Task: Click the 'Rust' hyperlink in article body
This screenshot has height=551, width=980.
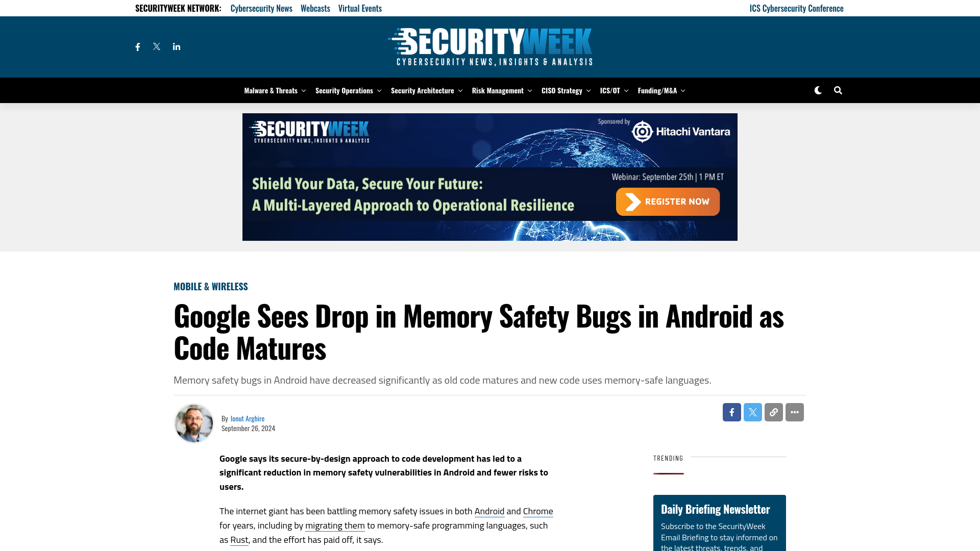Action: 239,540
